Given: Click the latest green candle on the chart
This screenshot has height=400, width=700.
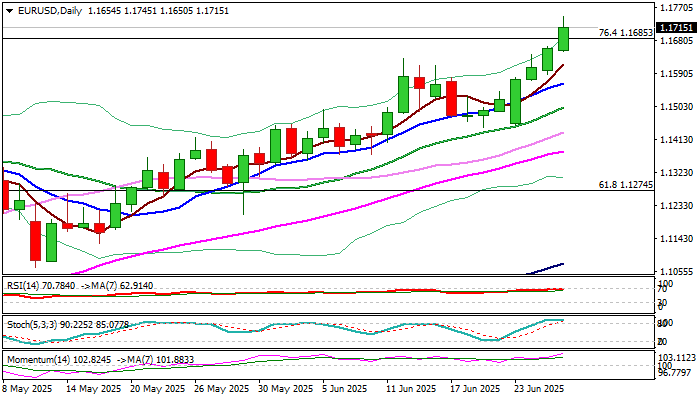Looking at the screenshot, I should (x=563, y=39).
